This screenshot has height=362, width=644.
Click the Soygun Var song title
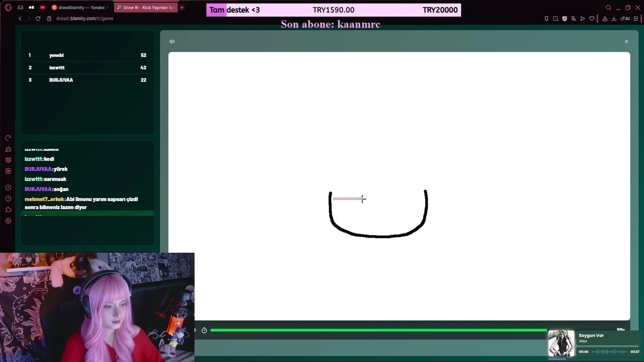591,335
